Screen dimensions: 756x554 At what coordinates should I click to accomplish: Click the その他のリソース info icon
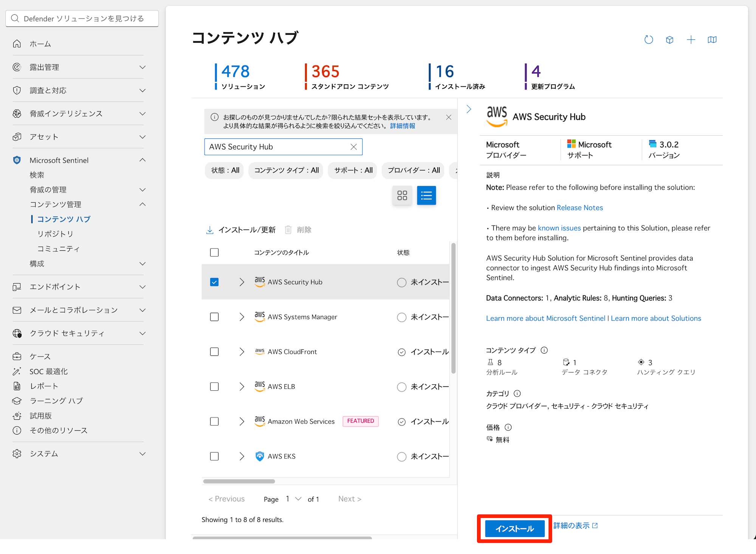17,430
